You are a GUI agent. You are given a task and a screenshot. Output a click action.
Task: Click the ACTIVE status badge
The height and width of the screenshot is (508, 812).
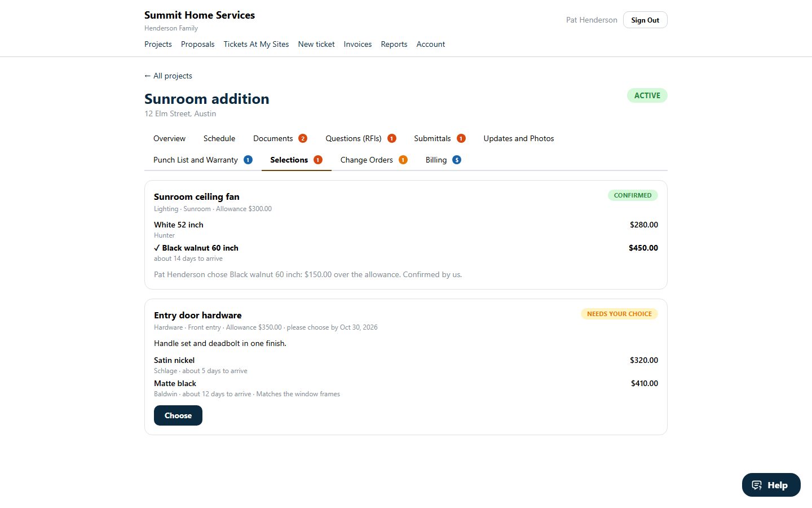click(x=647, y=95)
